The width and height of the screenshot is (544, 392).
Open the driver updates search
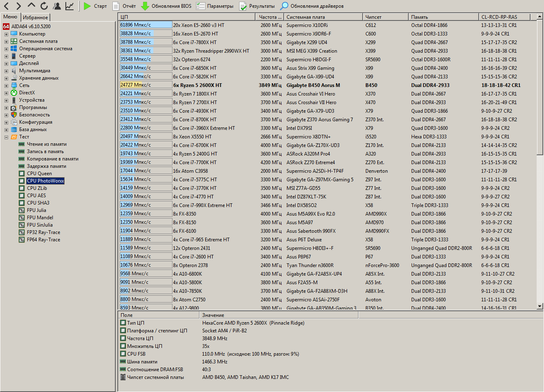312,6
